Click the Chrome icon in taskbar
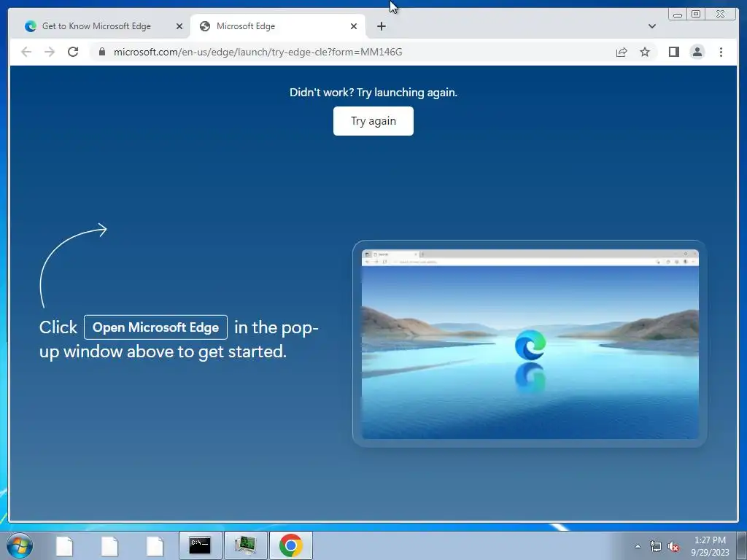This screenshot has width=747, height=560. [291, 545]
